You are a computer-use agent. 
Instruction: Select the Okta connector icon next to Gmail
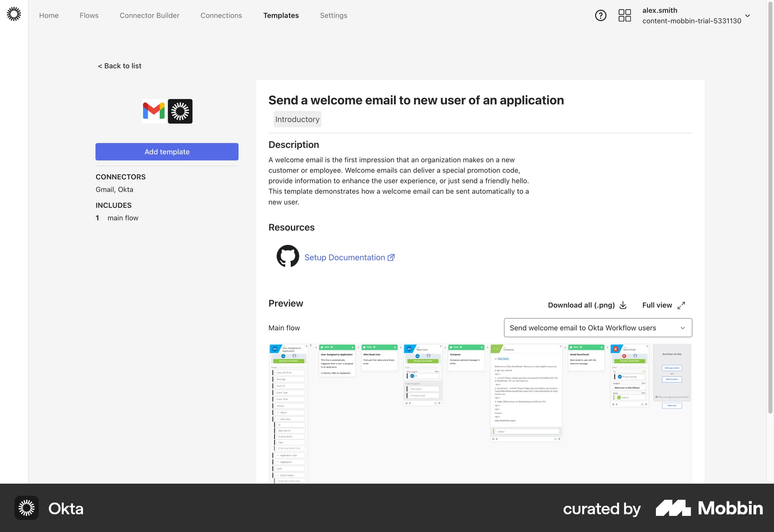pyautogui.click(x=180, y=111)
